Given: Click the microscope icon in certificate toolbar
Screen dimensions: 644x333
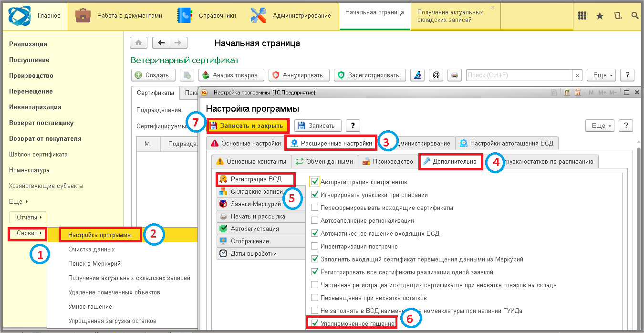Looking at the screenshot, I should (x=417, y=75).
